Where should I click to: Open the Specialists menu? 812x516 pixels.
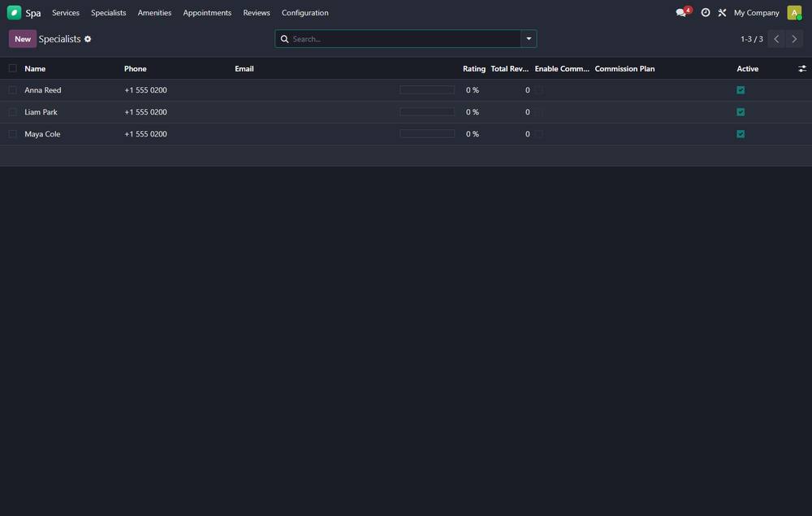tap(109, 12)
